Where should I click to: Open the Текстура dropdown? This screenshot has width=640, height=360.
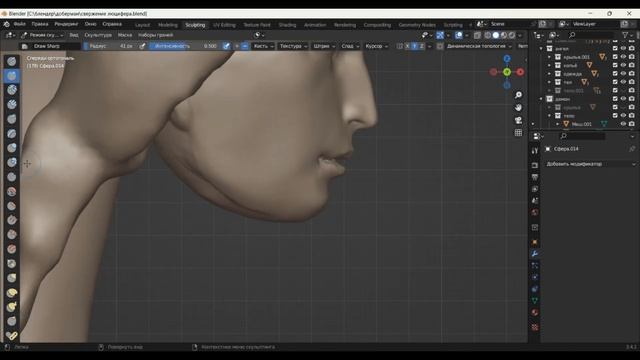click(293, 46)
